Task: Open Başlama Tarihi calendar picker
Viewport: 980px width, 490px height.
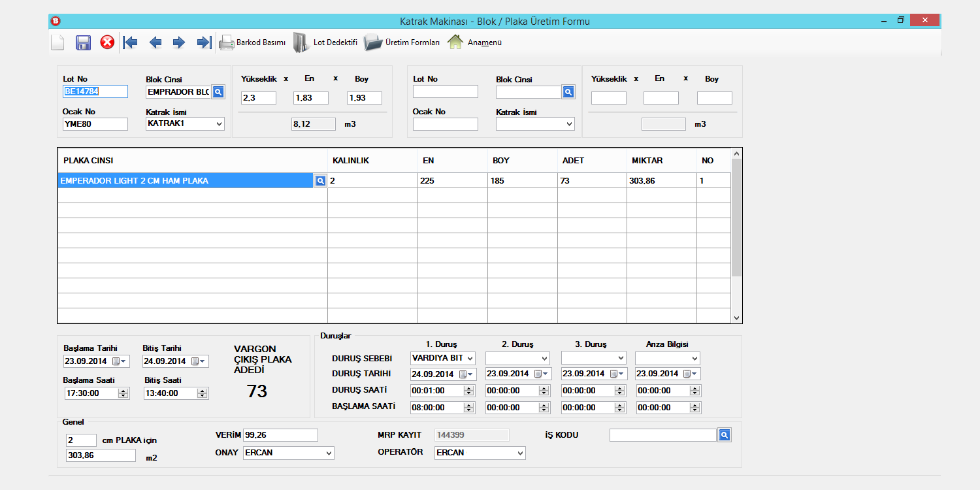Action: click(120, 361)
